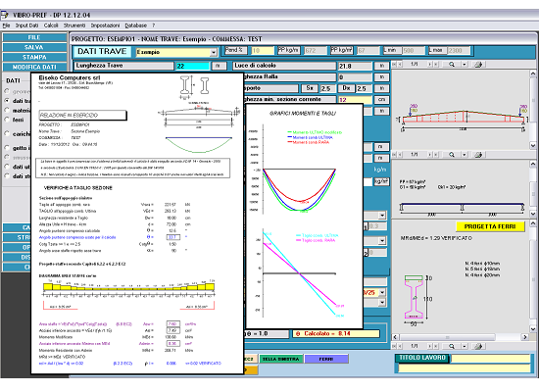The width and height of the screenshot is (539, 392).
Task: Go to last page in loads diagram viewer toolbar
Action: (x=436, y=155)
